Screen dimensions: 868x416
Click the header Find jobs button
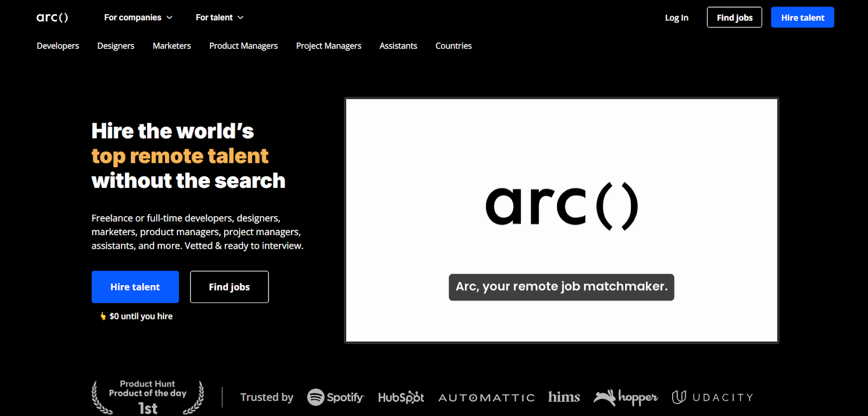pos(735,17)
